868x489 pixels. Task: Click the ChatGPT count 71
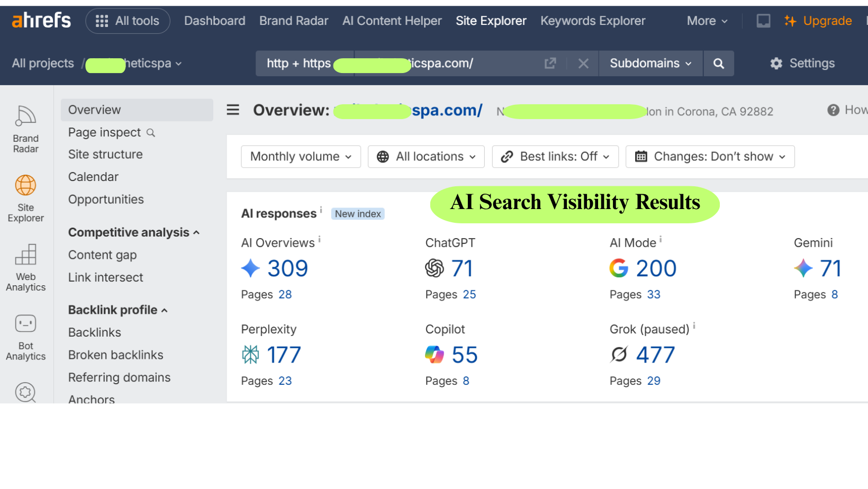[462, 268]
